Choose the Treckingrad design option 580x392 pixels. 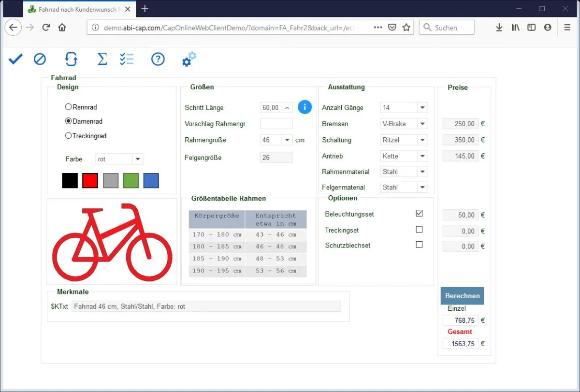click(69, 136)
